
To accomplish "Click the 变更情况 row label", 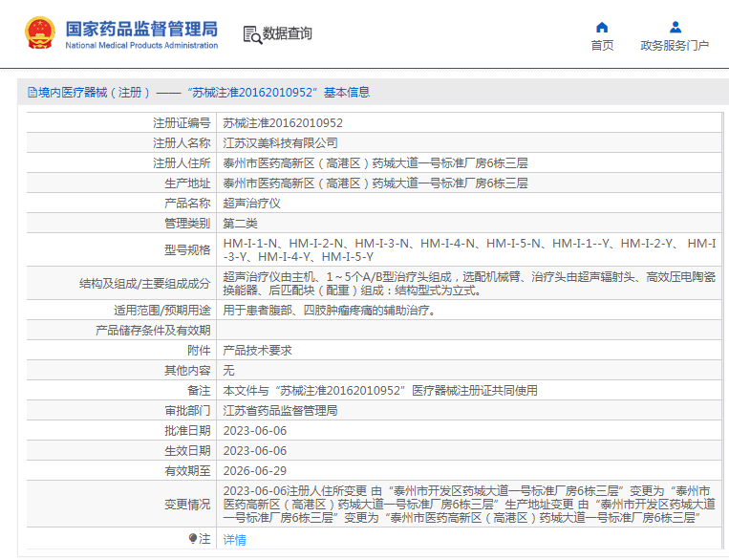I will pos(187,504).
